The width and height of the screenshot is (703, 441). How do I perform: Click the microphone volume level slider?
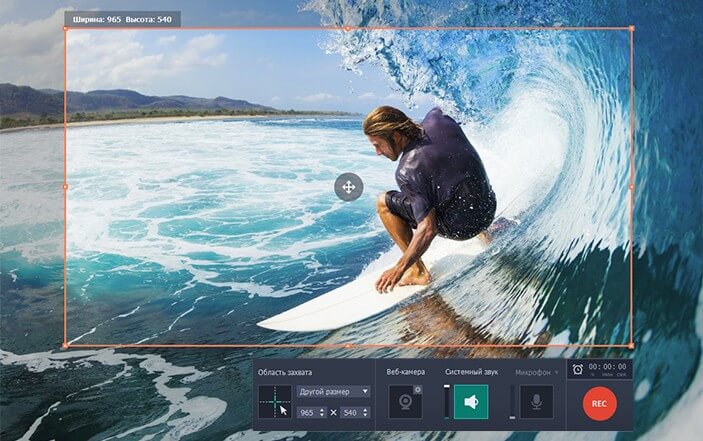click(512, 402)
